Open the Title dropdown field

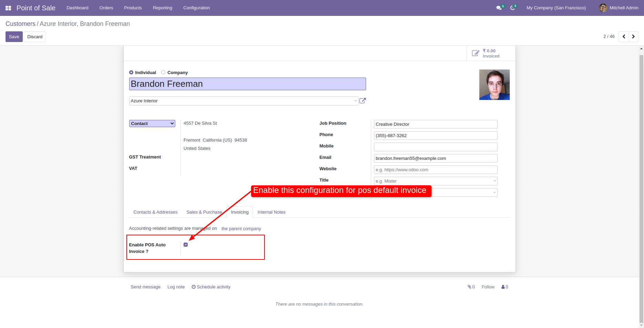(x=436, y=181)
